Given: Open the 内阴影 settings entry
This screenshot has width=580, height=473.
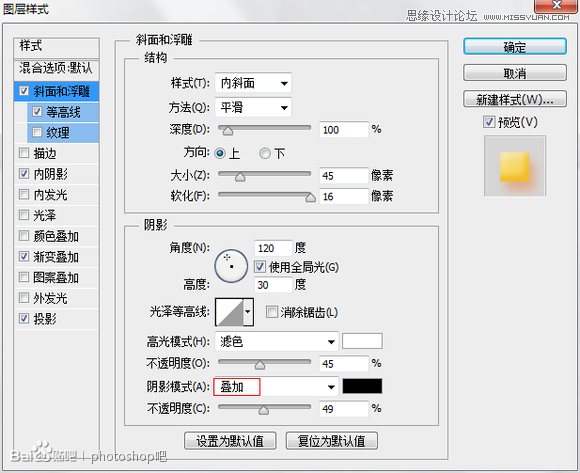Looking at the screenshot, I should [x=57, y=174].
